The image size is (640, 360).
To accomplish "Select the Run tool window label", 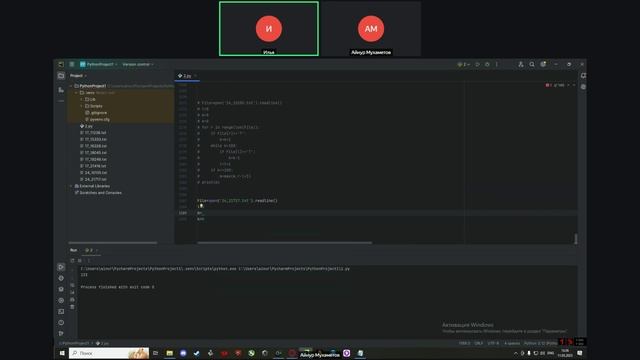I will (x=73, y=250).
